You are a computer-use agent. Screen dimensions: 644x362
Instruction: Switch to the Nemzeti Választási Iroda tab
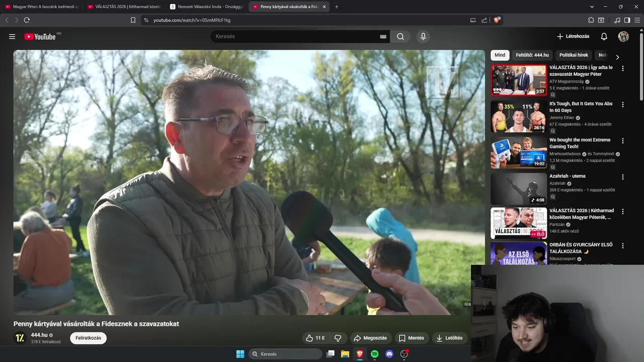point(206,7)
